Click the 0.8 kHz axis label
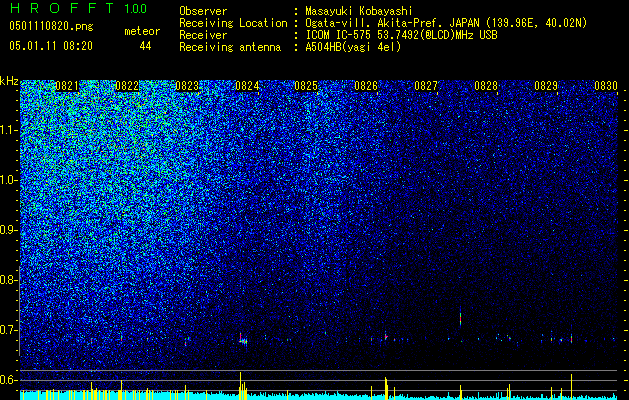The width and height of the screenshot is (629, 400). 9,280
